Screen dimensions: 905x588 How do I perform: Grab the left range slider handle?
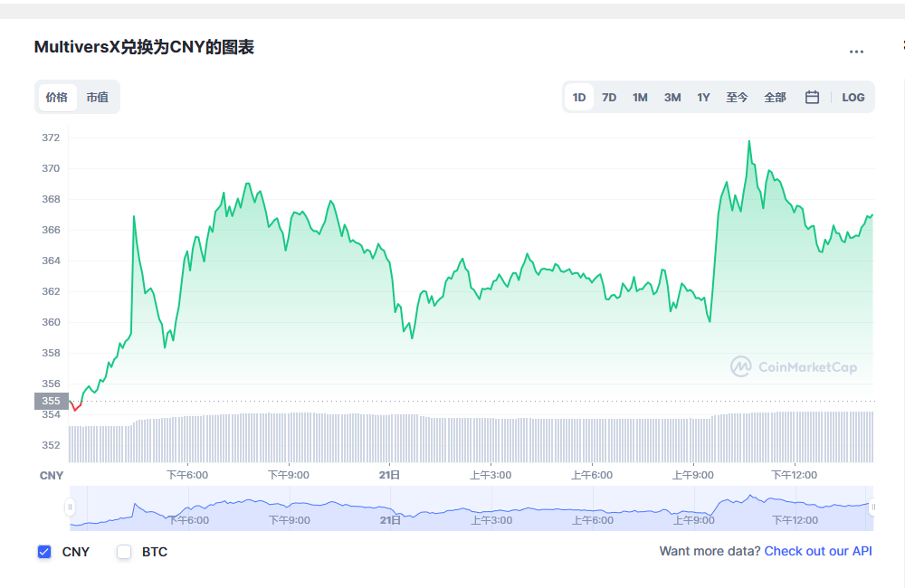pos(70,507)
